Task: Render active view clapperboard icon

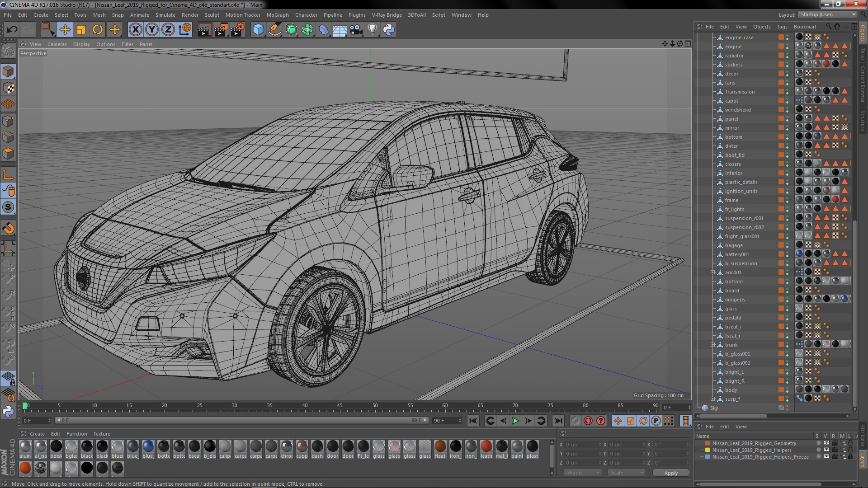Action: 204,30
